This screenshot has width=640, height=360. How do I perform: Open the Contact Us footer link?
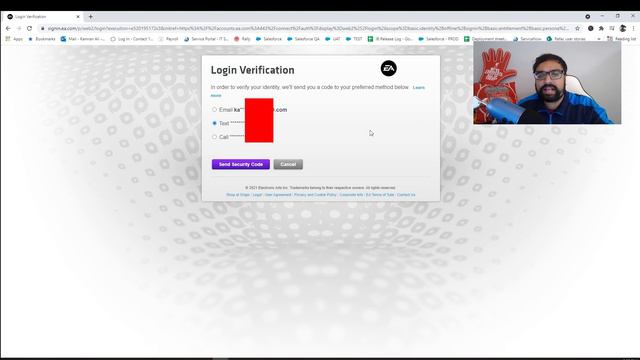406,195
